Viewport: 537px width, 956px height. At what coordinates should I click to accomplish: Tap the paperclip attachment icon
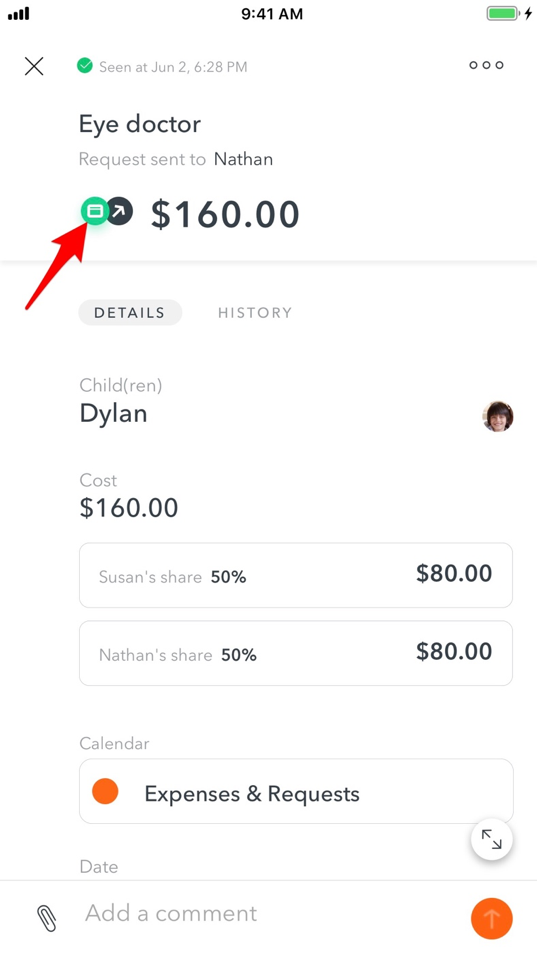tap(47, 918)
